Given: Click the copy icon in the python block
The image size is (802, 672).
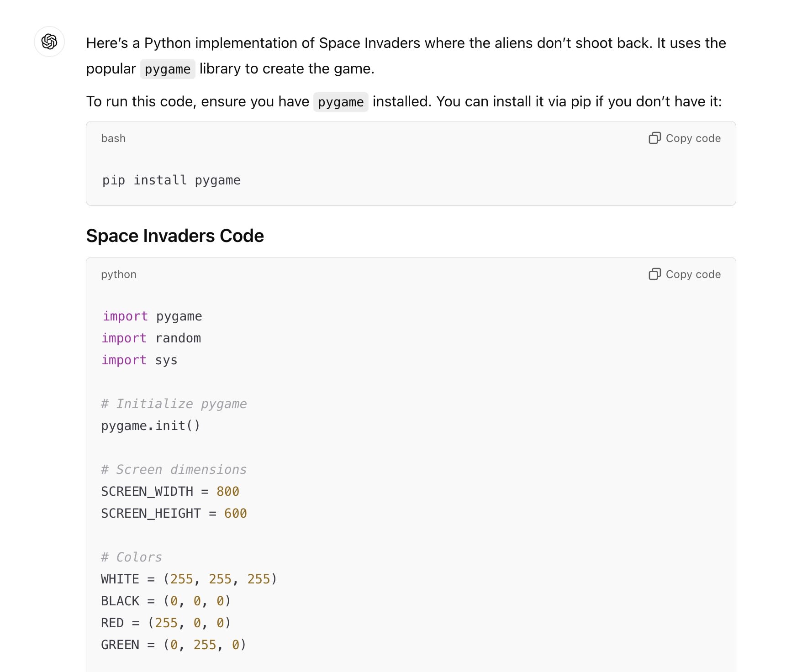Looking at the screenshot, I should pos(654,274).
